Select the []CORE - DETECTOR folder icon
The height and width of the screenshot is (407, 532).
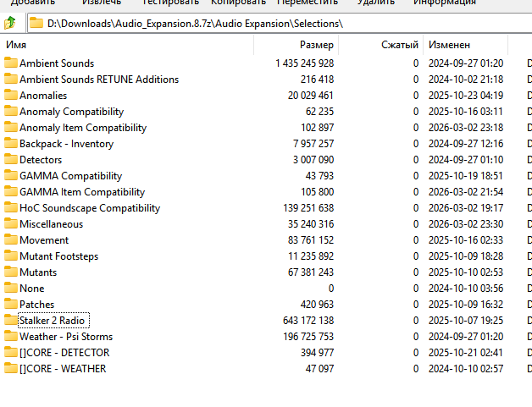(x=11, y=352)
